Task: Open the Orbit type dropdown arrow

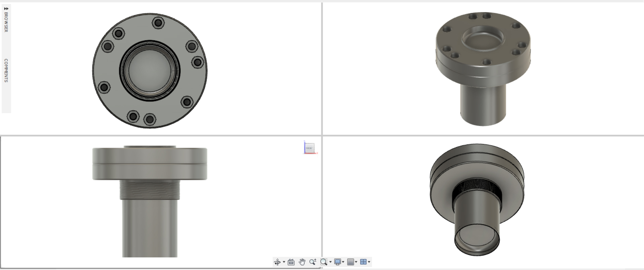Action: tap(284, 262)
